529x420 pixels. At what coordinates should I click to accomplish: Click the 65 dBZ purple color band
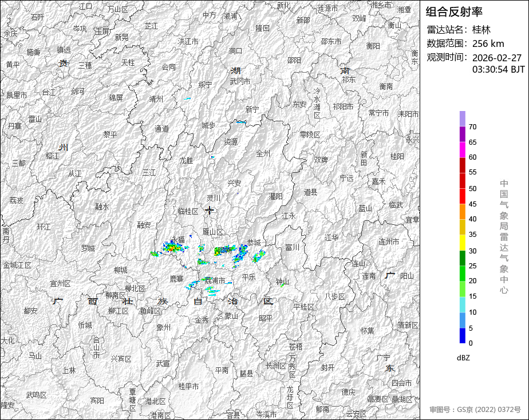click(462, 134)
